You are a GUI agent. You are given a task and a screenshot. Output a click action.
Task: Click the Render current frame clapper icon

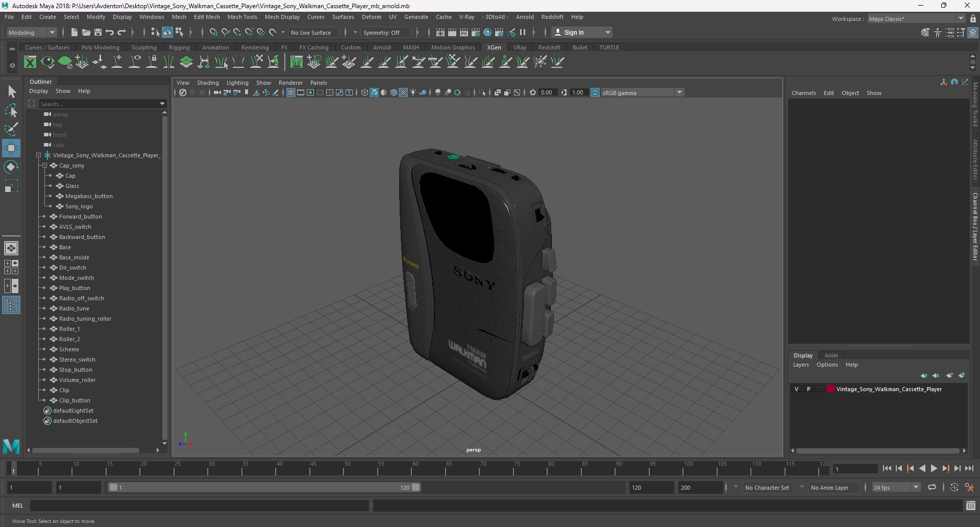[452, 32]
